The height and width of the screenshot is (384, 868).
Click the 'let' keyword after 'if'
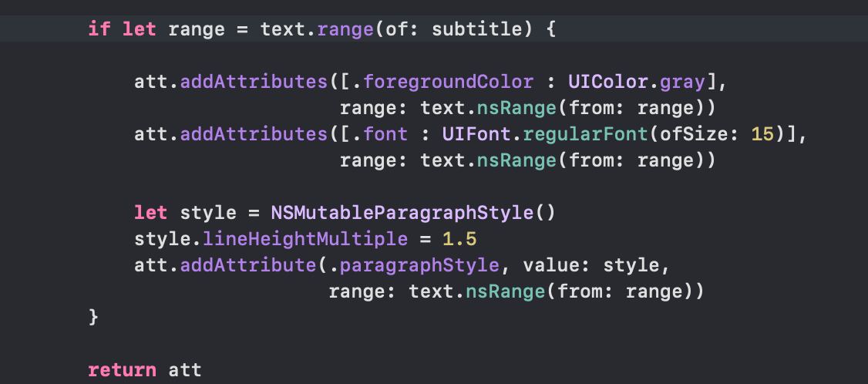(140, 29)
